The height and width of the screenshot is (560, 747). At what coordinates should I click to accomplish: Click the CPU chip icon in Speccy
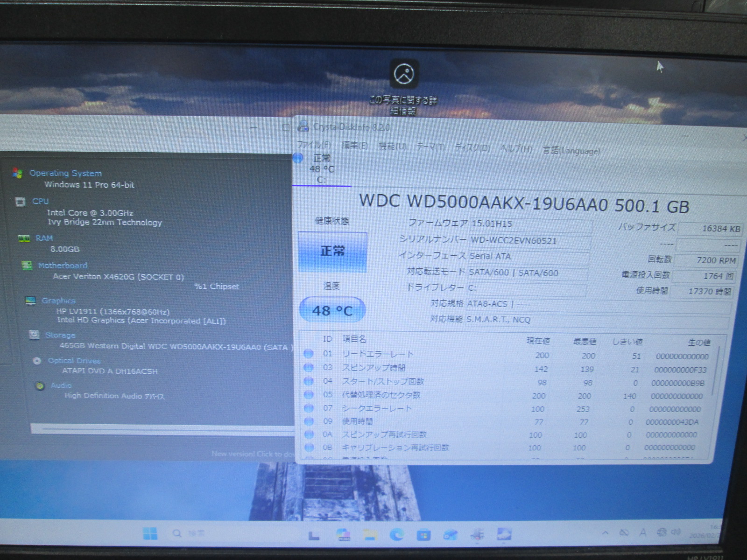tap(21, 202)
